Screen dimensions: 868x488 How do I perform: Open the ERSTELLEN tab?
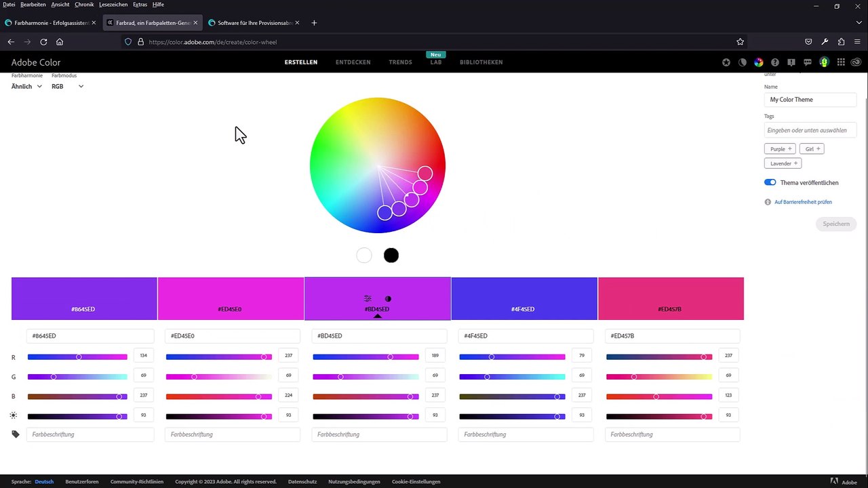(301, 62)
